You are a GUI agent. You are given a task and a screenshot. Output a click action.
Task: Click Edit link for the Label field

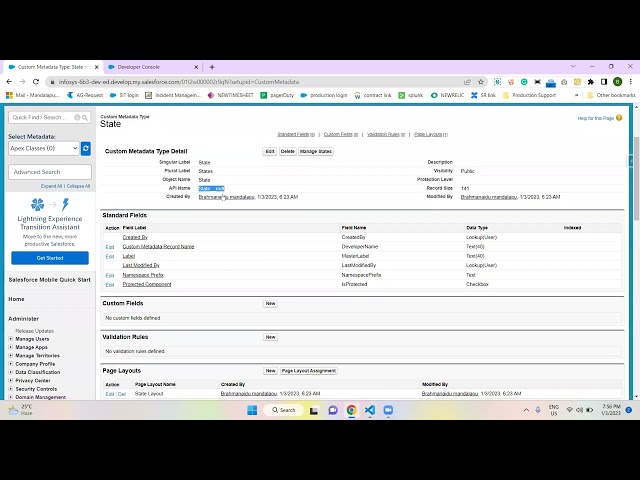[x=109, y=256]
